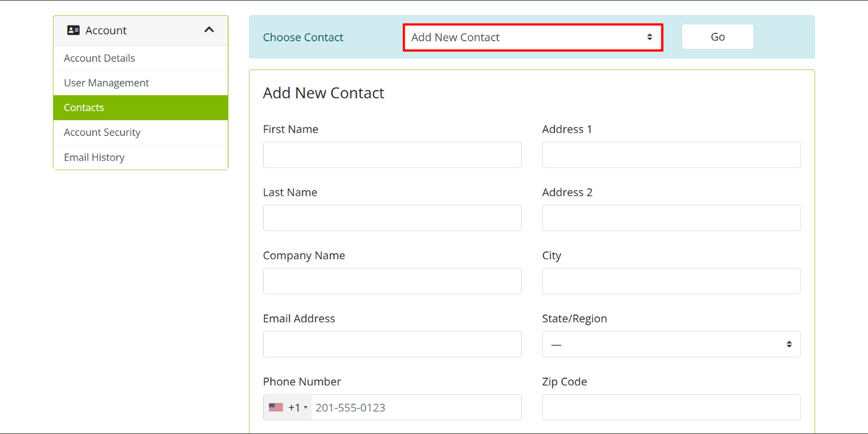Click the Phone Number field
868x434 pixels.
tap(415, 407)
